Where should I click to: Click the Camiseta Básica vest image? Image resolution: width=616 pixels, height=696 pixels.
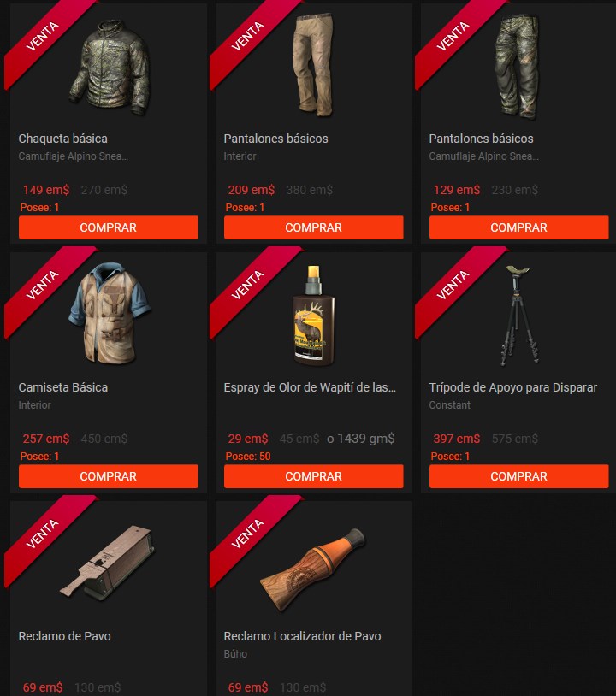[x=110, y=314]
